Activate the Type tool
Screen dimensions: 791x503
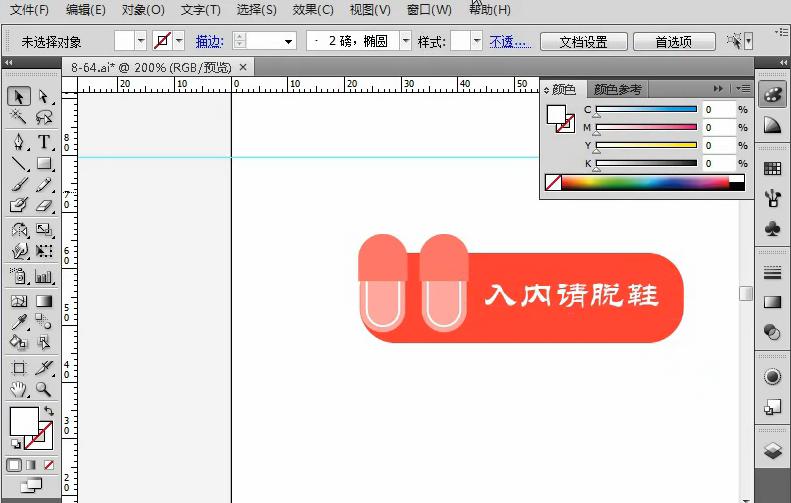[44, 142]
